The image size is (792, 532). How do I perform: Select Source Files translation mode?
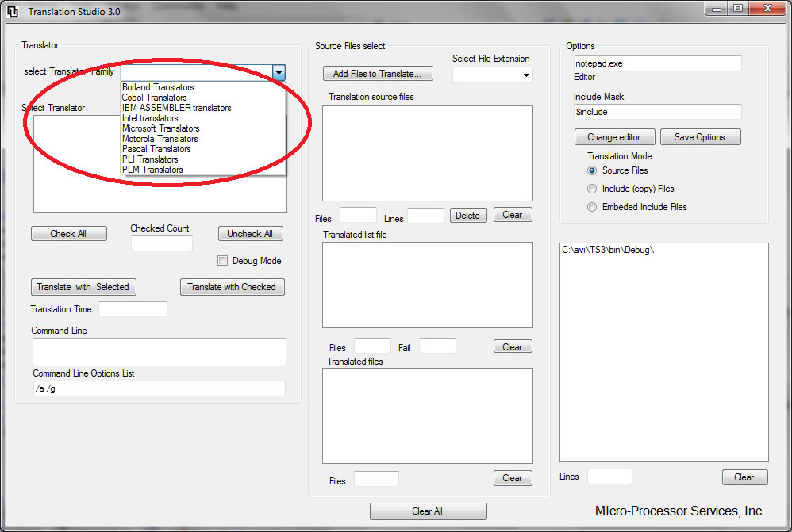(x=592, y=170)
